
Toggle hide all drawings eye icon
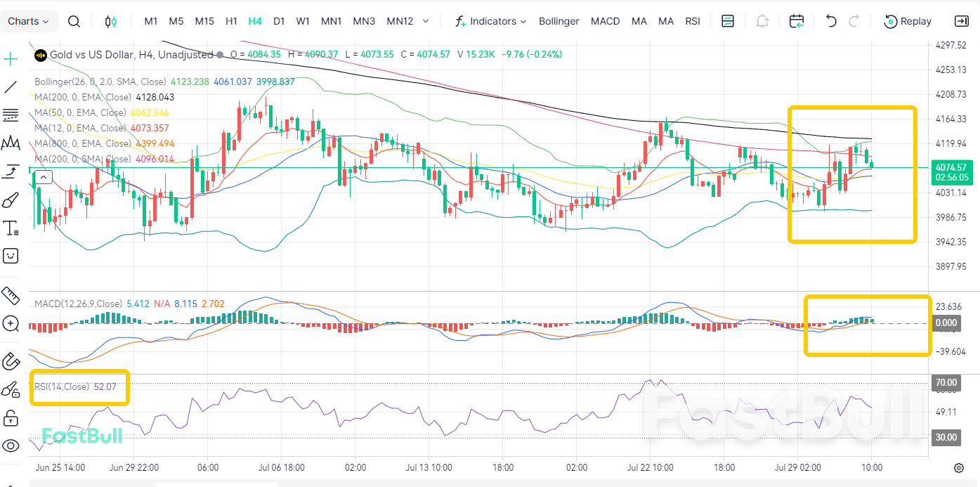[11, 446]
